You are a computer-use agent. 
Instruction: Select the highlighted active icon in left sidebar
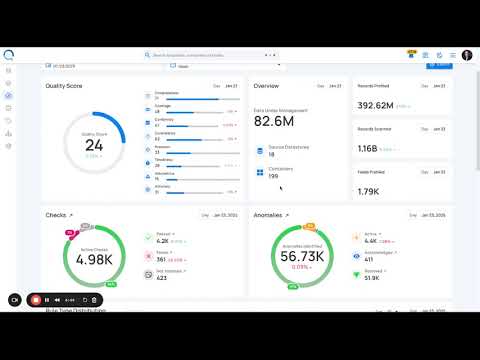pos(9,96)
